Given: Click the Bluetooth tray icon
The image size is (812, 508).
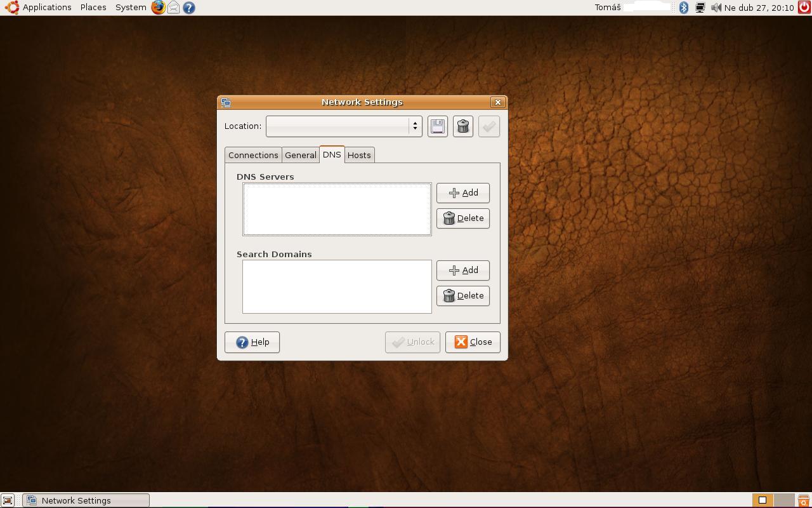Looking at the screenshot, I should pos(684,8).
